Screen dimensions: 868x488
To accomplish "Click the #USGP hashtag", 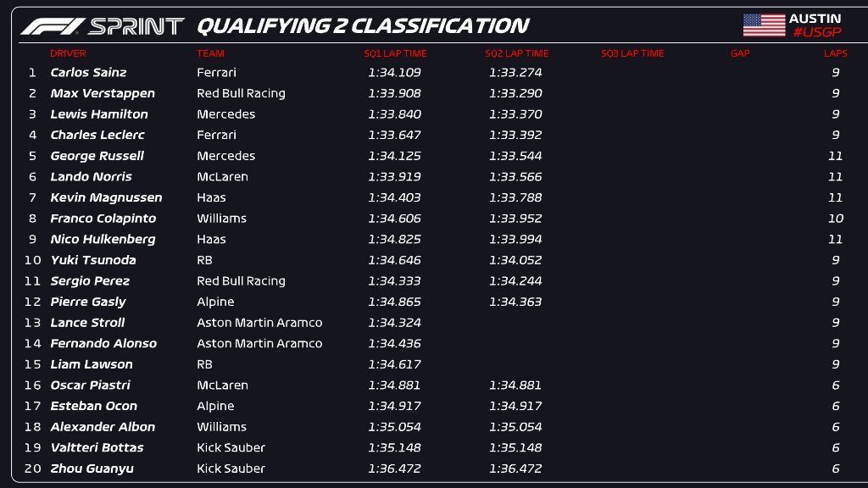I will [815, 33].
